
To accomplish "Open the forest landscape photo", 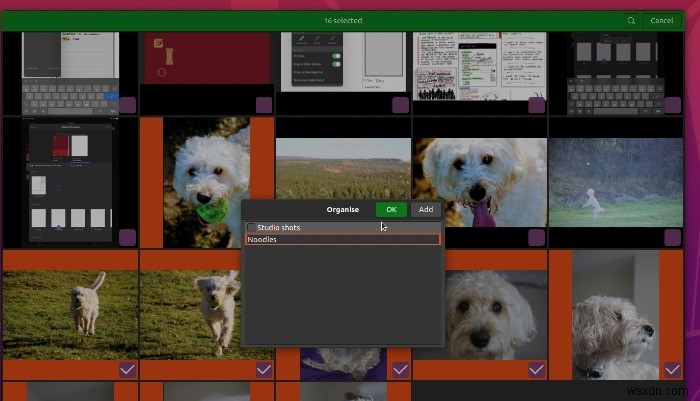I will [x=343, y=169].
